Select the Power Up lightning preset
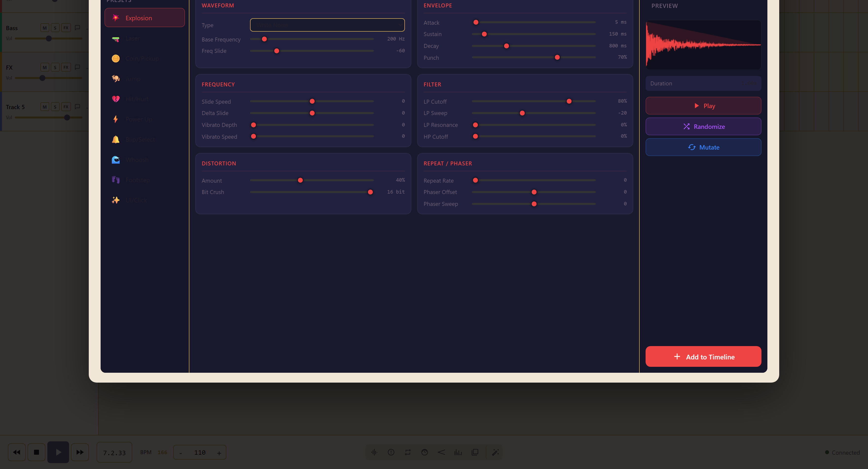 tap(145, 119)
